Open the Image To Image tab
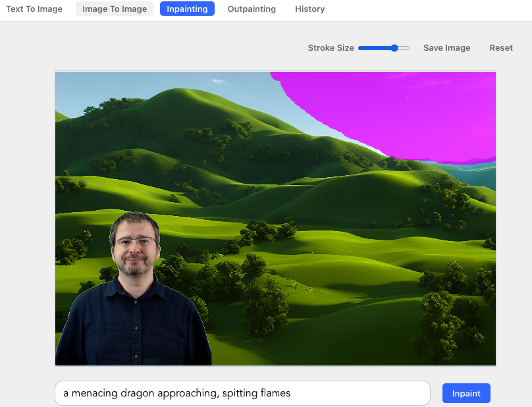Image resolution: width=532 pixels, height=407 pixels. coord(115,9)
